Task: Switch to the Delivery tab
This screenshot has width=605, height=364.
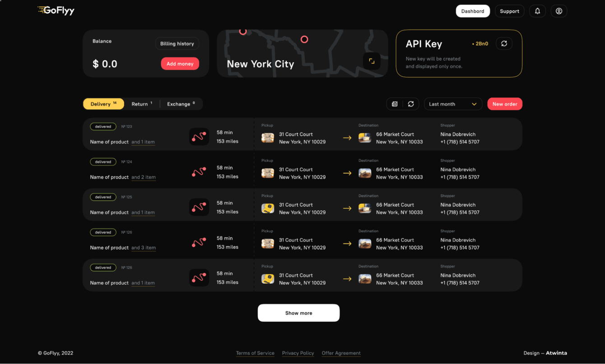Action: [x=103, y=104]
